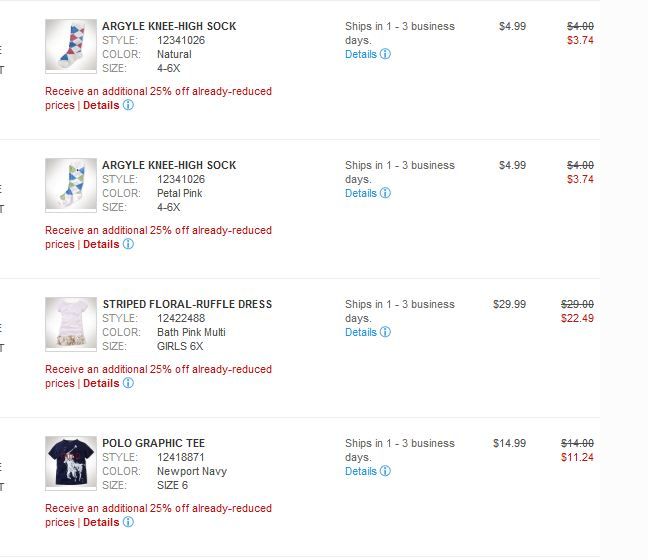648x560 pixels.
Task: Click info icon beside Petal Pink sock shipping Details
Action: click(386, 193)
